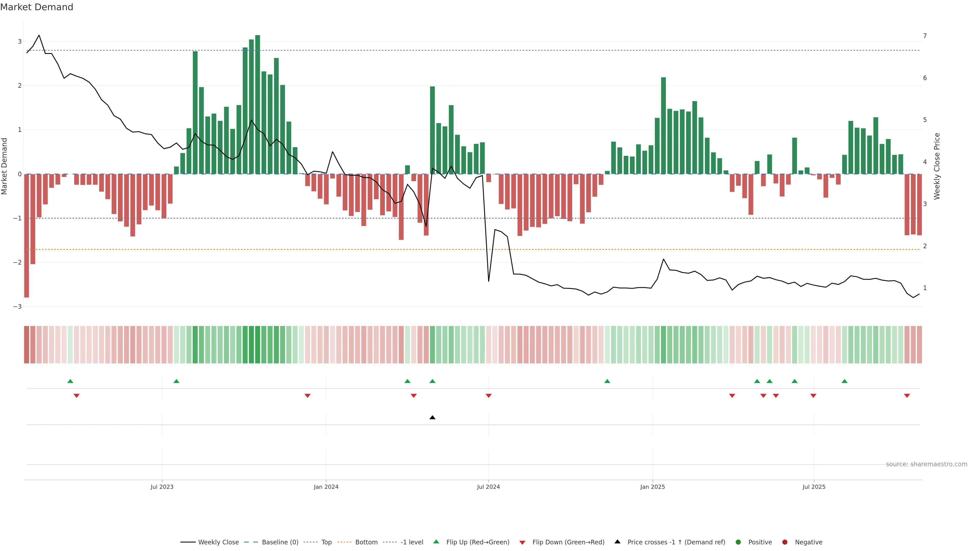This screenshot has width=980, height=551.
Task: Click the Jan 2025 axis label
Action: [653, 487]
